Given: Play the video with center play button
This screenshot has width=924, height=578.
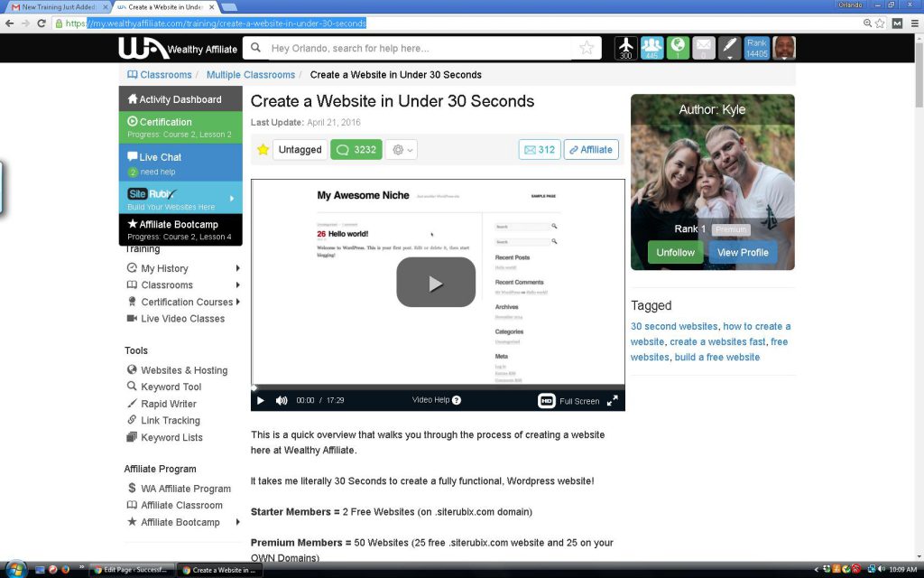Looking at the screenshot, I should 436,283.
